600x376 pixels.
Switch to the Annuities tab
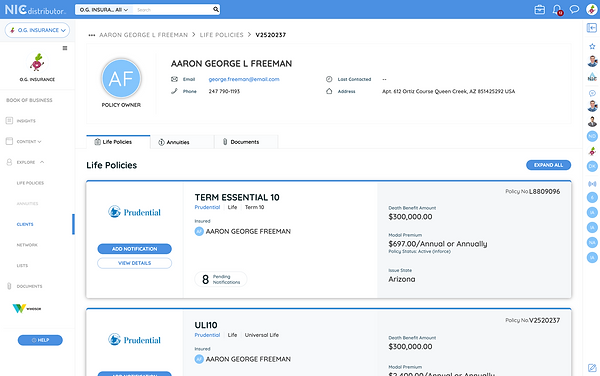182,142
